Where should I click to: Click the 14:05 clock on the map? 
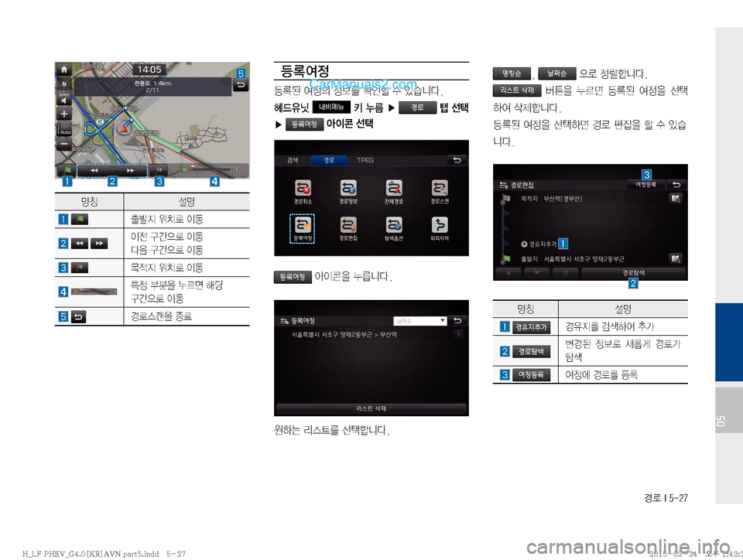(149, 70)
